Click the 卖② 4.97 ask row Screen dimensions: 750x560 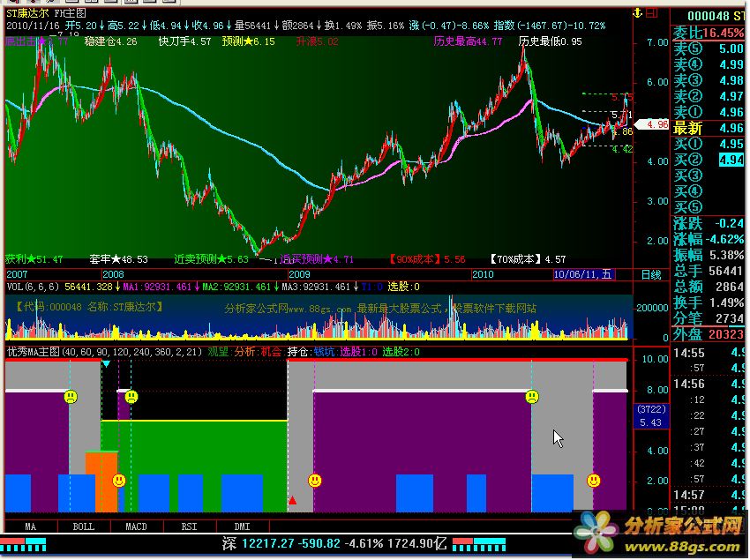point(709,95)
